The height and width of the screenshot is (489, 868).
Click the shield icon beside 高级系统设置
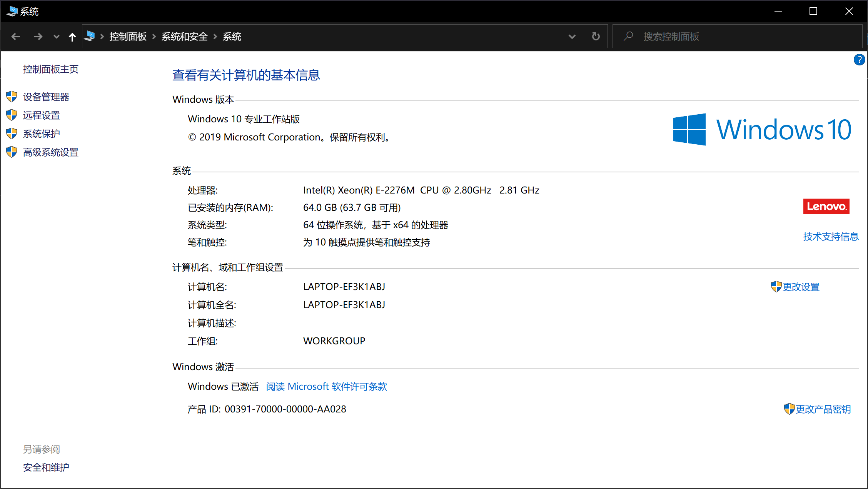[12, 152]
